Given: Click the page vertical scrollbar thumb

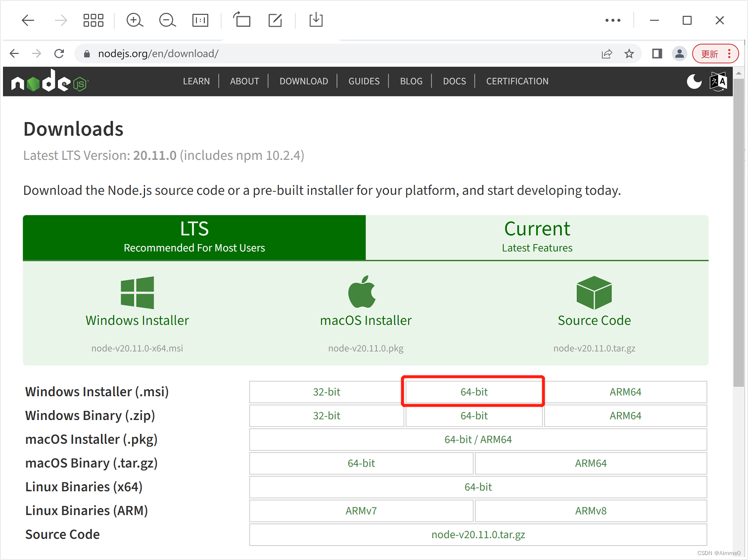Looking at the screenshot, I should [739, 233].
